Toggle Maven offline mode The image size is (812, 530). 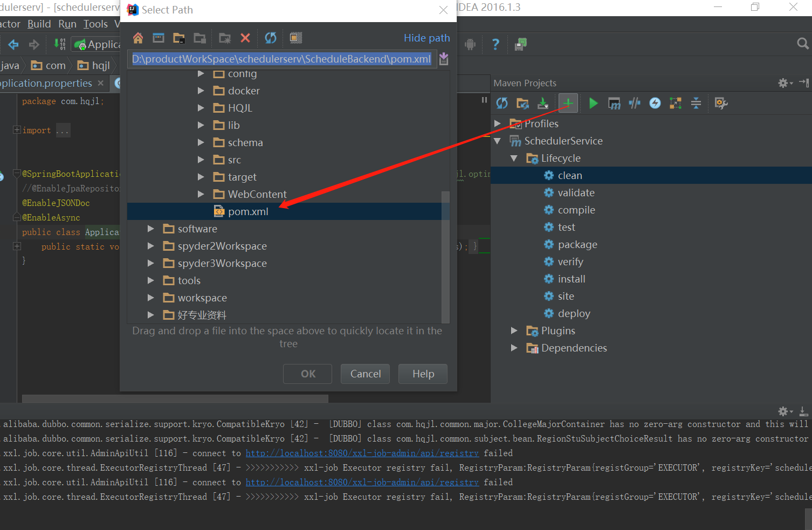click(635, 103)
